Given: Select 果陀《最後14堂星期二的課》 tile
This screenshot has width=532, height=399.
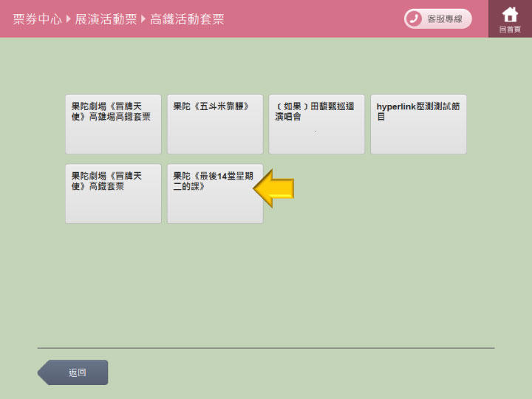Looking at the screenshot, I should coord(215,194).
